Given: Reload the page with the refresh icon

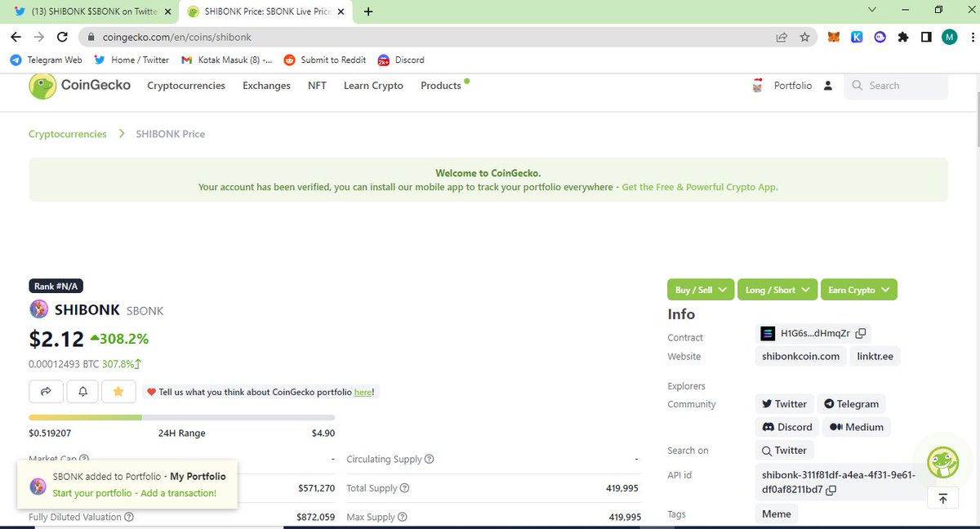Looking at the screenshot, I should [x=62, y=37].
